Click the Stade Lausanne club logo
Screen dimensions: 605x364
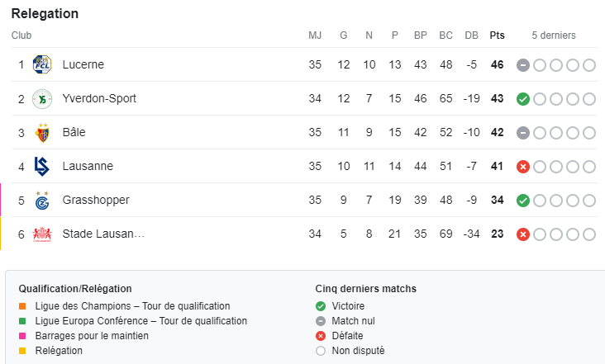pyautogui.click(x=41, y=234)
